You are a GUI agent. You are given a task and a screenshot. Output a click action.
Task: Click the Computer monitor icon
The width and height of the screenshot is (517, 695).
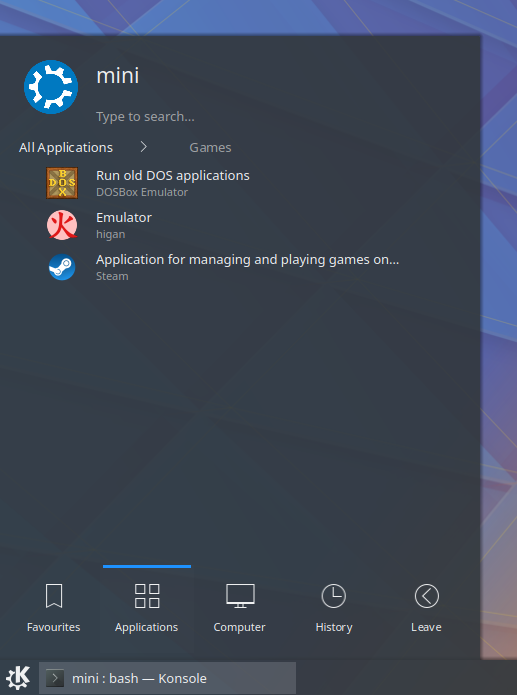click(x=240, y=596)
